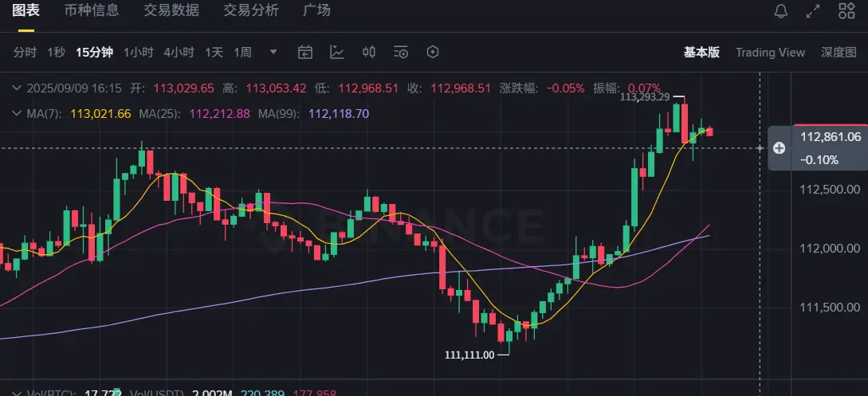This screenshot has width=868, height=396.
Task: Click the 113,293.29 high price marker
Action: 646,97
